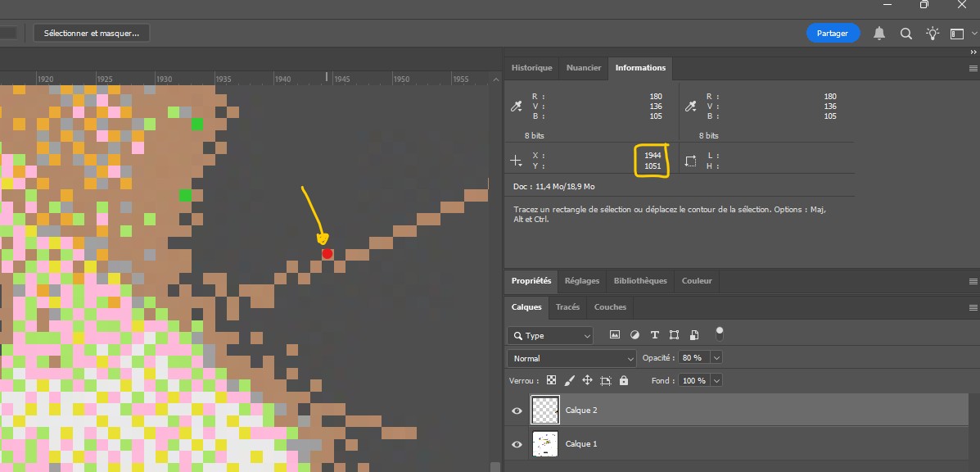Image resolution: width=980 pixels, height=472 pixels.
Task: Open the layer filter Type dropdown
Action: (550, 335)
